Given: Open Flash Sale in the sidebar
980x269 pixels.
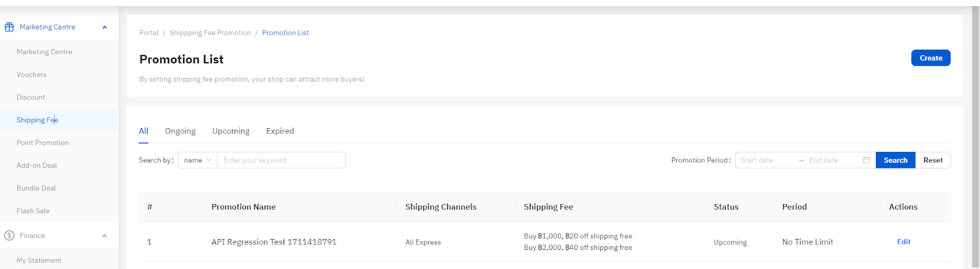Looking at the screenshot, I should [x=33, y=210].
